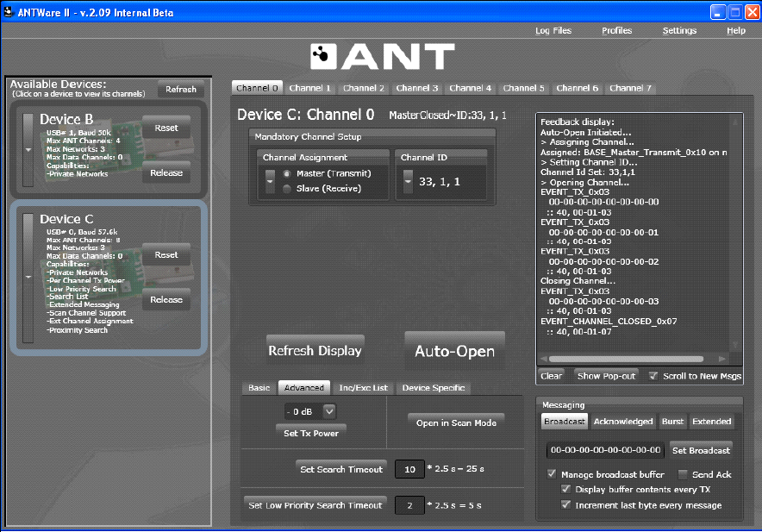Click Open in Scan Mode button
Screen dimensions: 762x532
(456, 422)
